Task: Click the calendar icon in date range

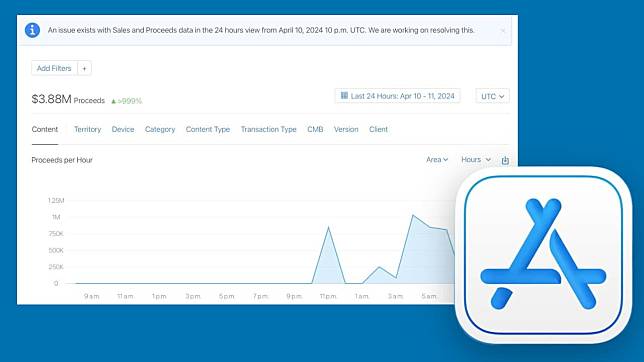Action: pyautogui.click(x=344, y=96)
